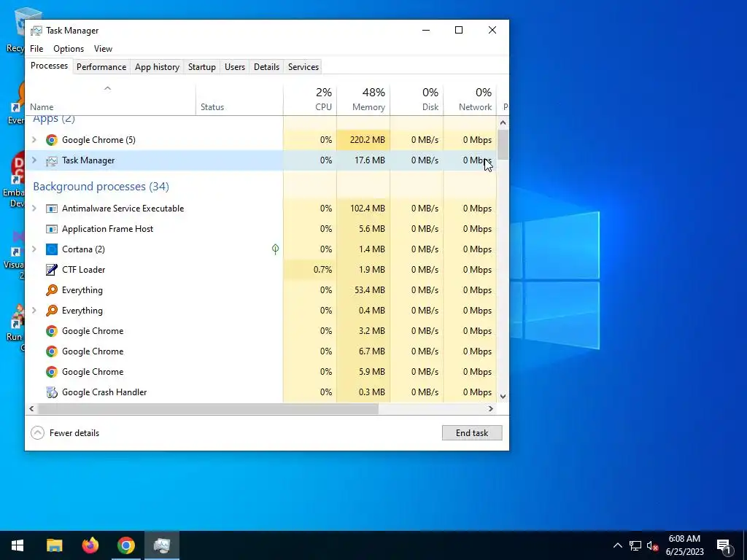Image resolution: width=747 pixels, height=560 pixels.
Task: Open the Windows Start menu
Action: (18, 545)
